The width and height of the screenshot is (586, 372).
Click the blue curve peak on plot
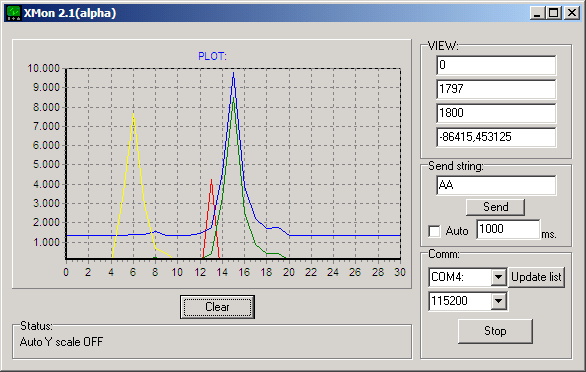(x=234, y=73)
